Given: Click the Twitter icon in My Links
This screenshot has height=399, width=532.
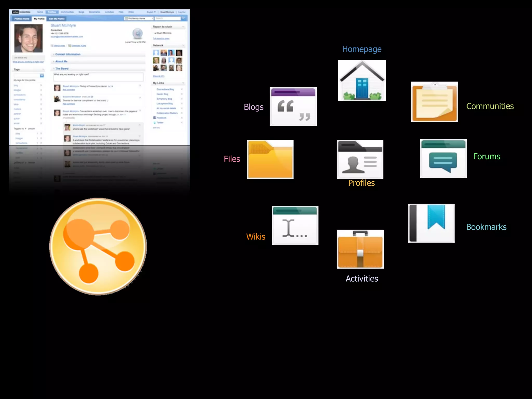Looking at the screenshot, I should click(155, 122).
